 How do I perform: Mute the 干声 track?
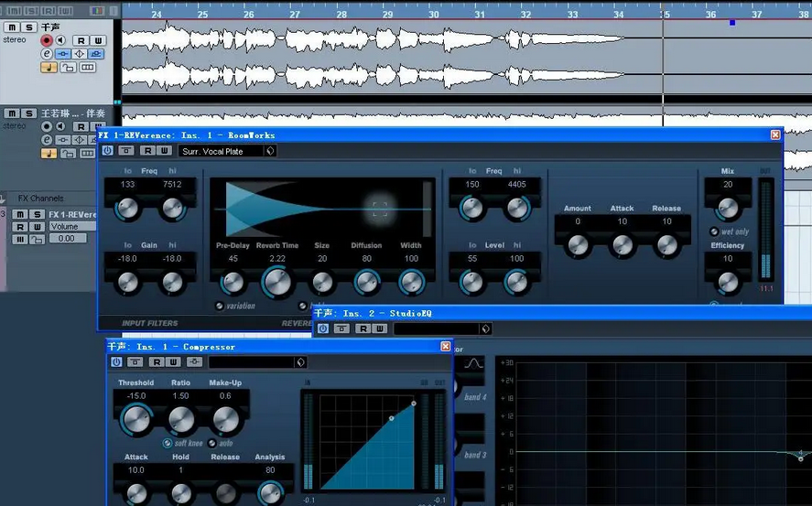(11, 27)
